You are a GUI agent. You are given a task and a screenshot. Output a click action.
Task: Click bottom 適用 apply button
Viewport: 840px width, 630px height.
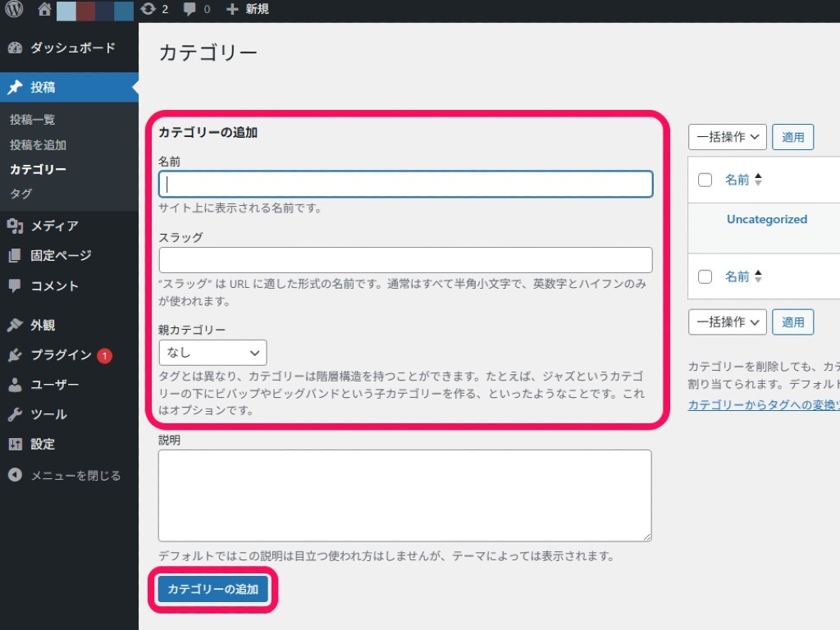(x=793, y=322)
